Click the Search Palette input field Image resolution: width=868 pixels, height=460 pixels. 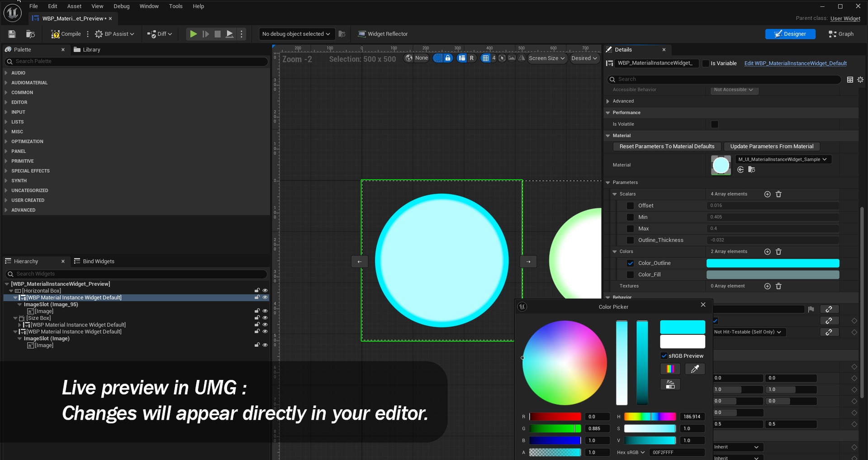(x=136, y=62)
